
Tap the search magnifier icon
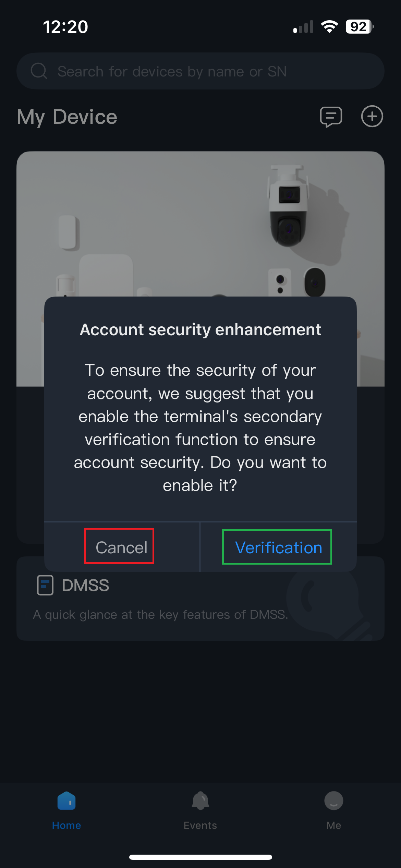[x=39, y=71]
